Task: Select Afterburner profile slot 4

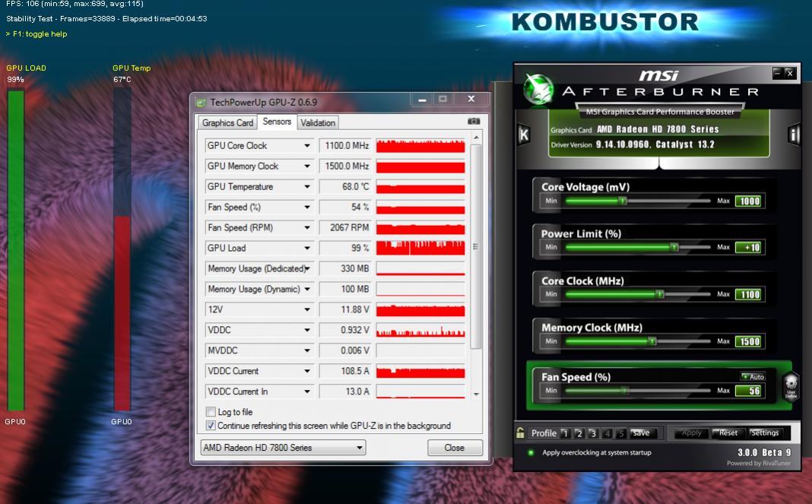Action: tap(607, 433)
